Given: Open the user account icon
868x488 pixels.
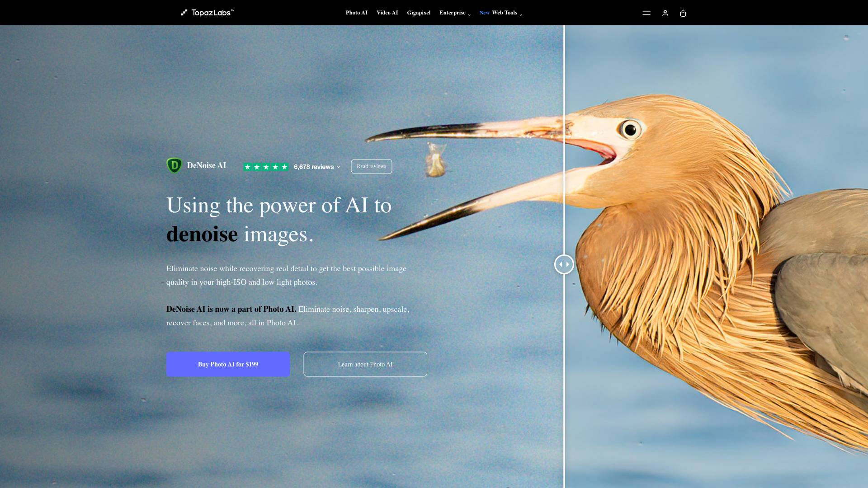Looking at the screenshot, I should pyautogui.click(x=665, y=13).
